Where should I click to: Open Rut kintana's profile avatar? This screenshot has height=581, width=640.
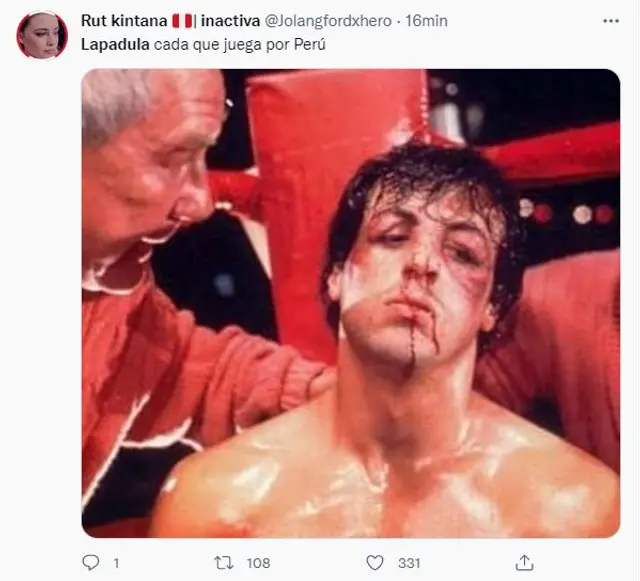[x=42, y=35]
